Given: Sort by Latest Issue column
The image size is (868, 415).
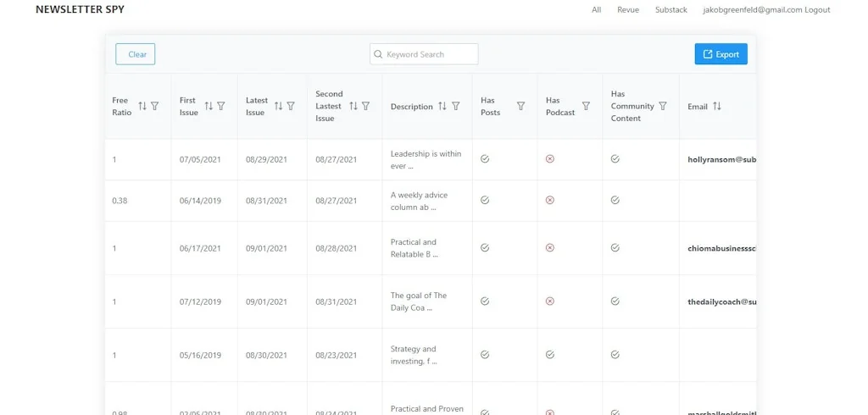Looking at the screenshot, I should [x=278, y=106].
